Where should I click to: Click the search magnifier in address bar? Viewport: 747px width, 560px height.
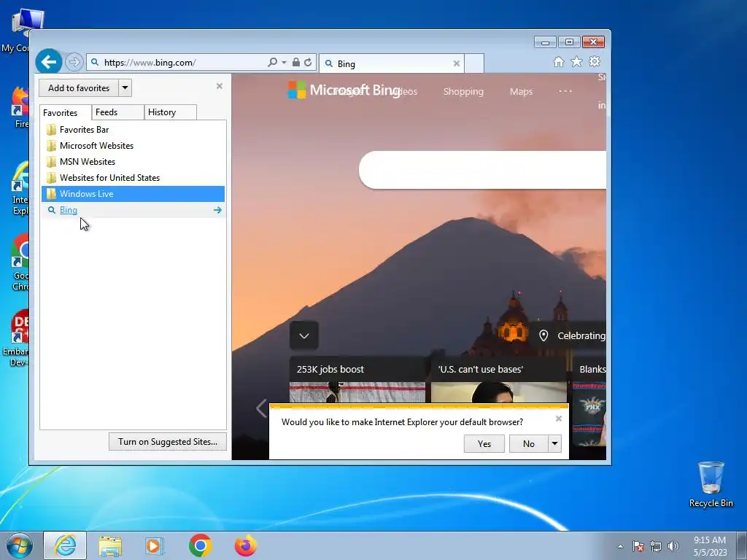273,63
